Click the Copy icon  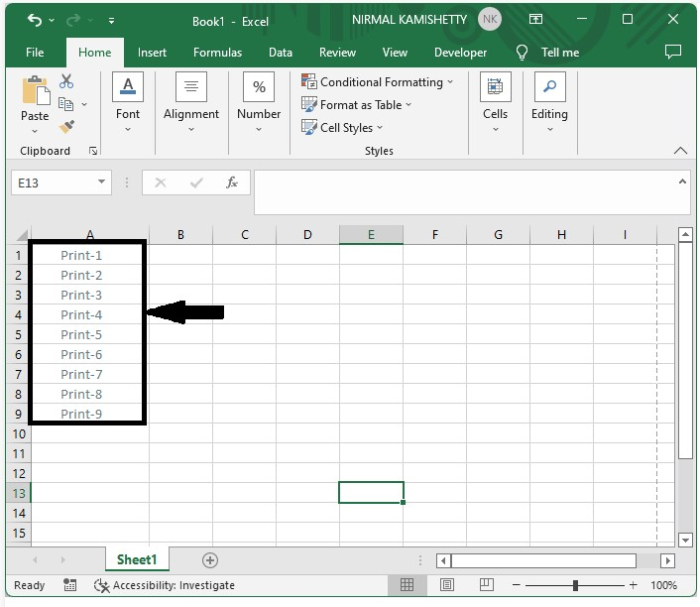66,104
